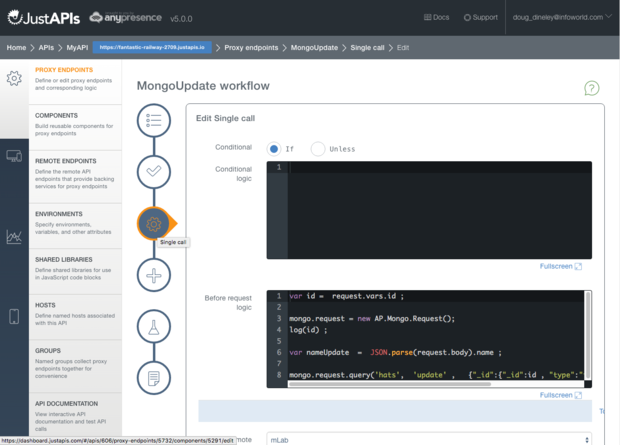Screen dimensions: 620x445
Task: Click code line 'log(id) ;'
Action: click(x=308, y=329)
